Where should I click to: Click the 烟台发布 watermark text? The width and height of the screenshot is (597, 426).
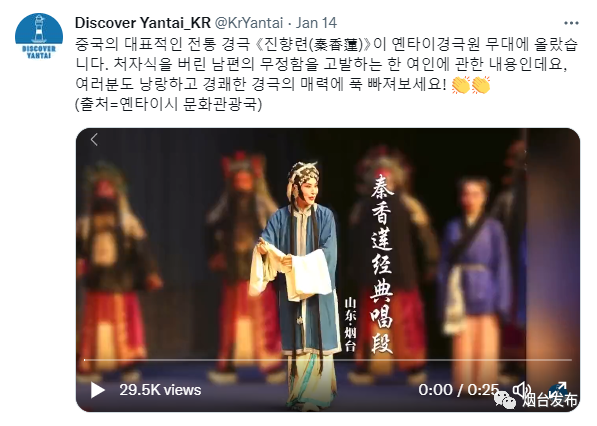coord(550,400)
